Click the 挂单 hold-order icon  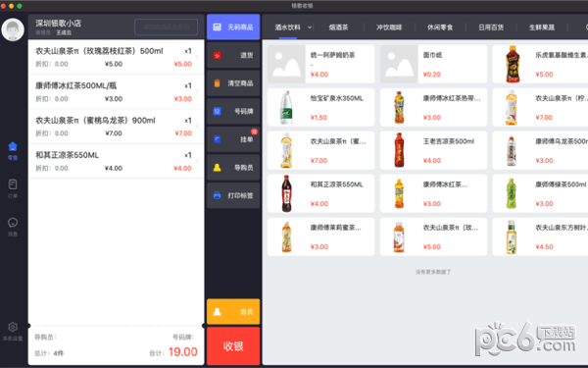218,139
